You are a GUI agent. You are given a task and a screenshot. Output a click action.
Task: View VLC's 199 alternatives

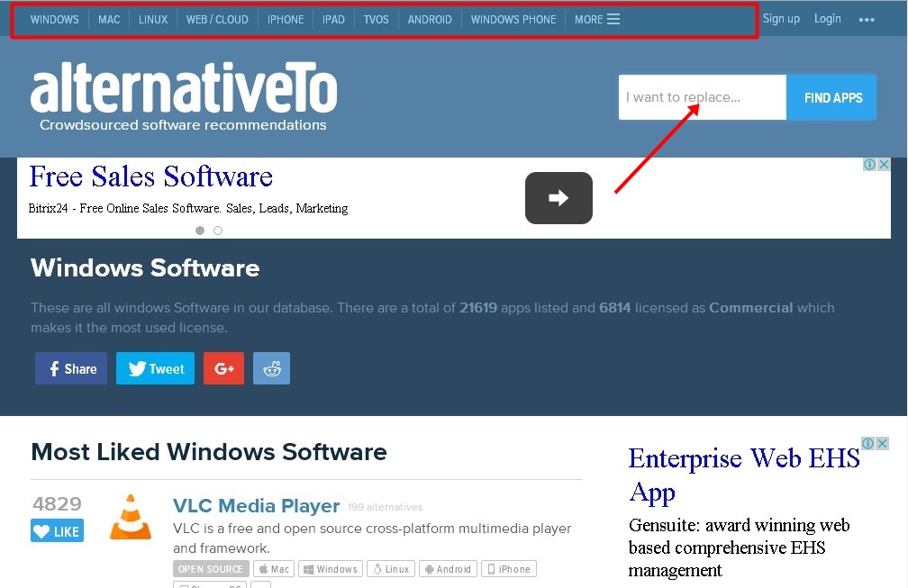click(x=386, y=507)
